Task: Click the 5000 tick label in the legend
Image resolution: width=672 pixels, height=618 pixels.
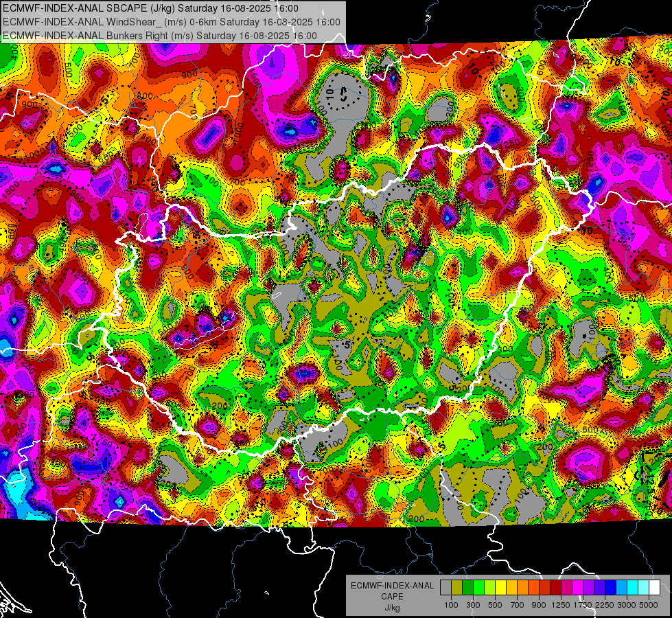Action: tap(649, 605)
